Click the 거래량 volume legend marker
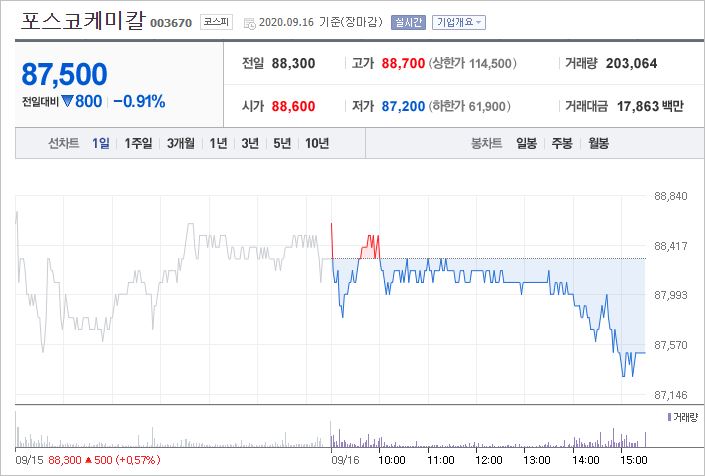 pyautogui.click(x=669, y=418)
